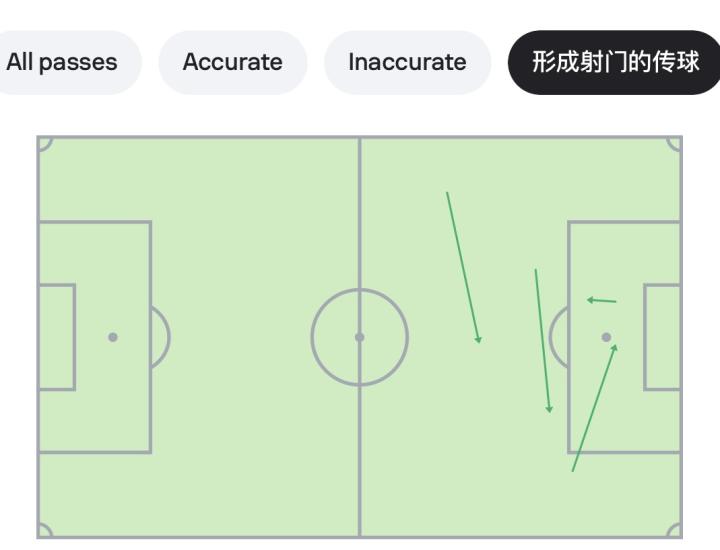720x550 pixels.
Task: Select the 形成射门的传球 filter chip
Action: click(x=615, y=62)
